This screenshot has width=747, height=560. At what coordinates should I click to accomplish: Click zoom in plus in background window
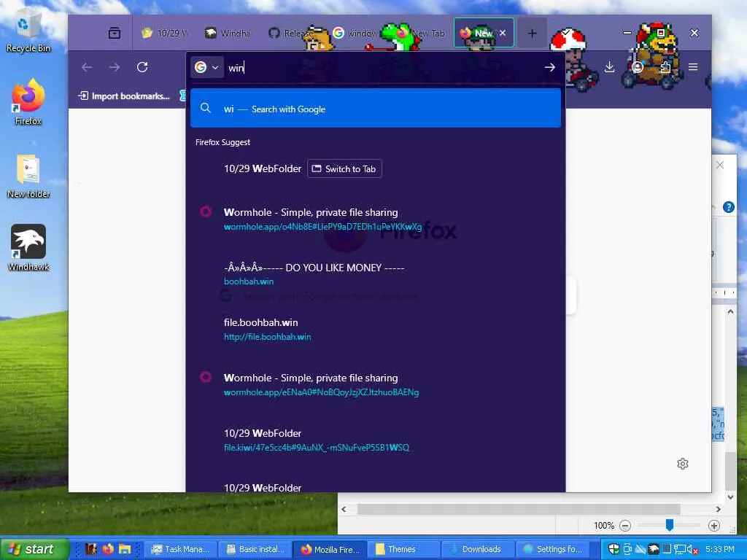(713, 525)
